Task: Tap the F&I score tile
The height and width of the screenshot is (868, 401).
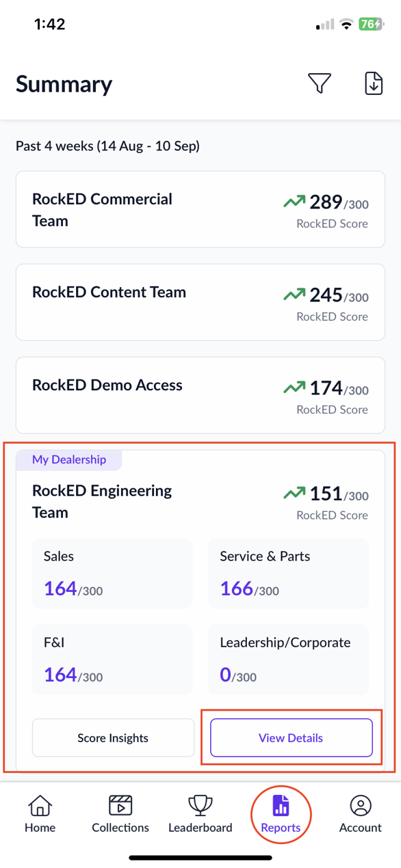Action: click(x=112, y=659)
